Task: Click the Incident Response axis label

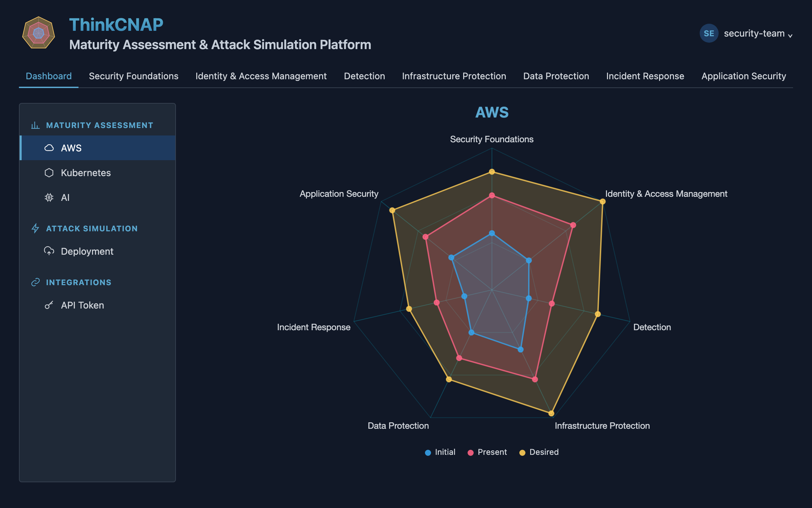Action: point(314,327)
